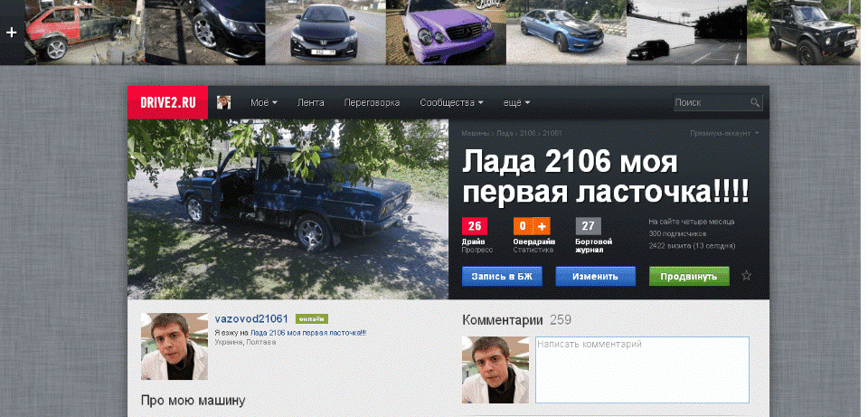The height and width of the screenshot is (417, 868).
Task: Open the red hatchback car thumbnail
Action: pos(85,33)
